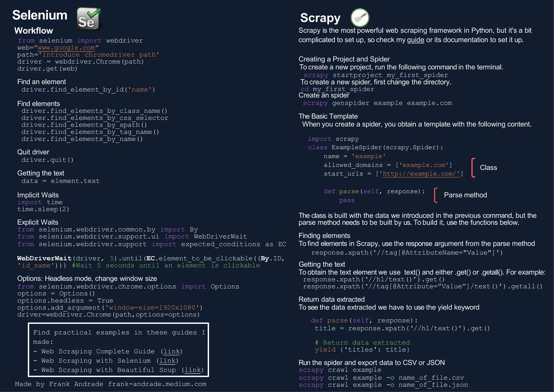Open the www.google.com link

[x=66, y=48]
